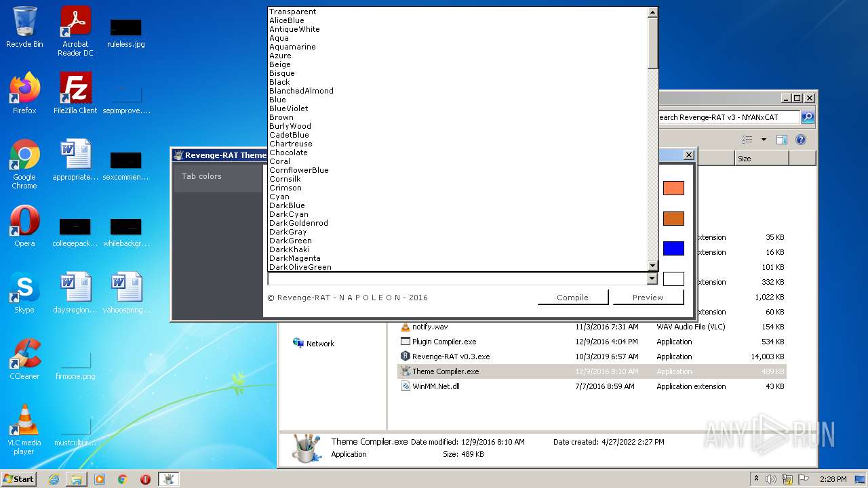Image resolution: width=868 pixels, height=488 pixels.
Task: Open the color combo box dropdown arrow
Action: [x=652, y=279]
